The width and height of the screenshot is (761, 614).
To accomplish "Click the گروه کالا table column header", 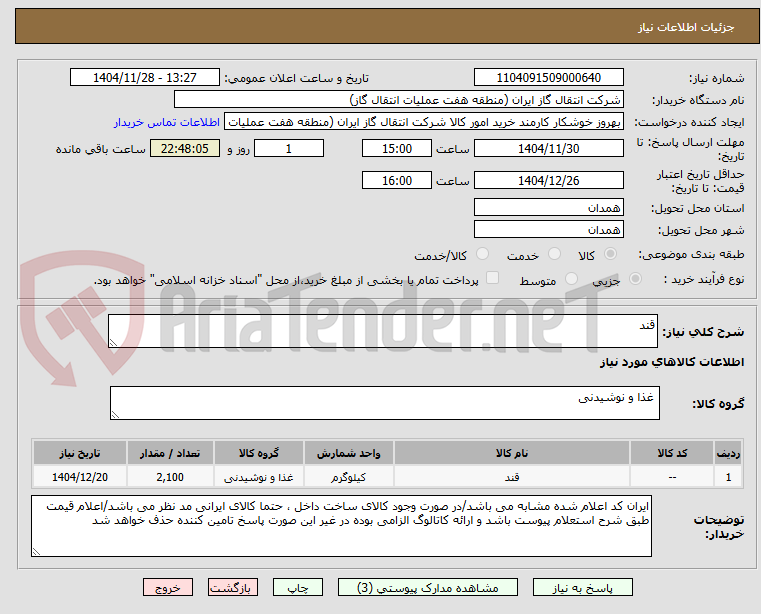I will point(259,453).
